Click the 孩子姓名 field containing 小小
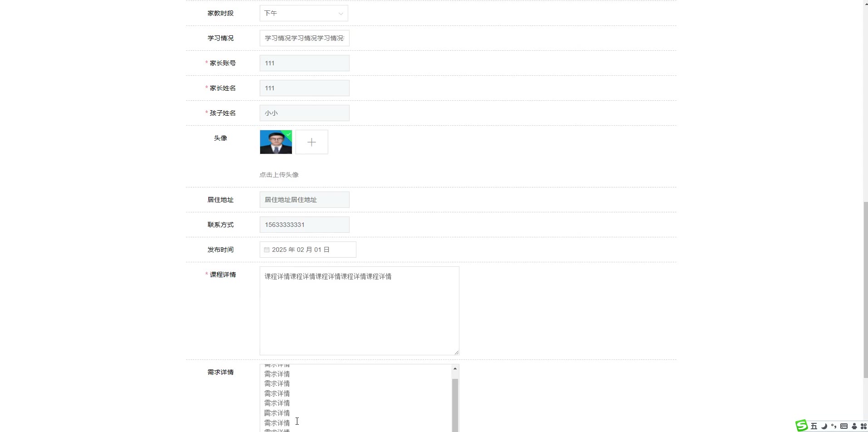 point(305,113)
